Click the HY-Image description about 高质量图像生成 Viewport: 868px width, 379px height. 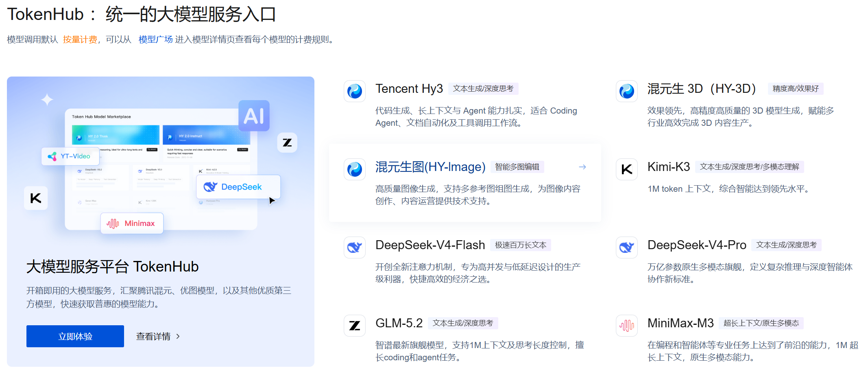coord(478,195)
